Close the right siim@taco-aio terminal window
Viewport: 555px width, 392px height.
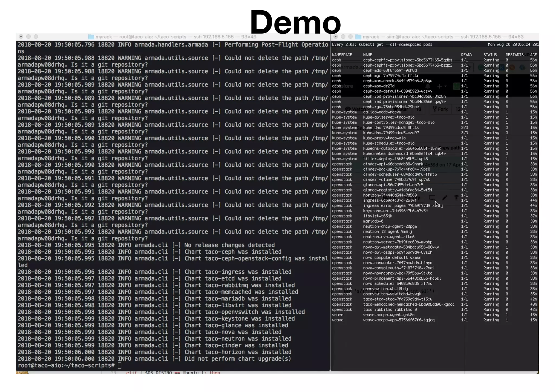pyautogui.click(x=335, y=37)
